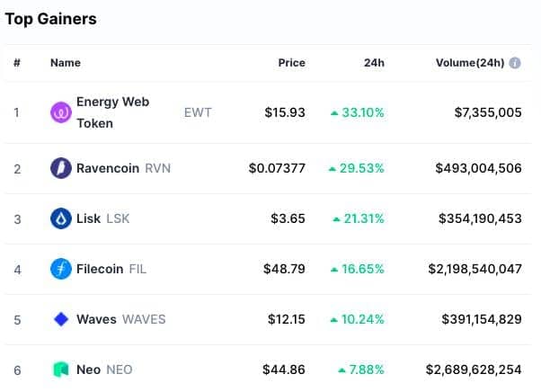
Task: Click the Neo green logo icon
Action: (x=61, y=370)
